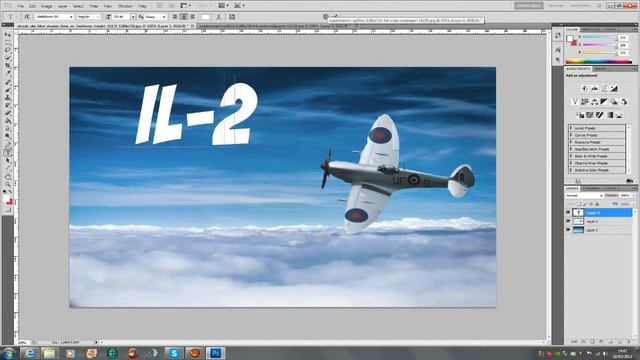Image resolution: width=640 pixels, height=360 pixels.
Task: Add a Levels adjustment
Action: [x=595, y=89]
